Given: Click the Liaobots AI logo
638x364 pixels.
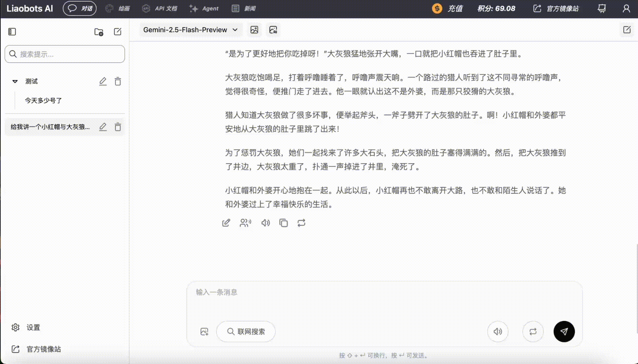Looking at the screenshot, I should (30, 8).
